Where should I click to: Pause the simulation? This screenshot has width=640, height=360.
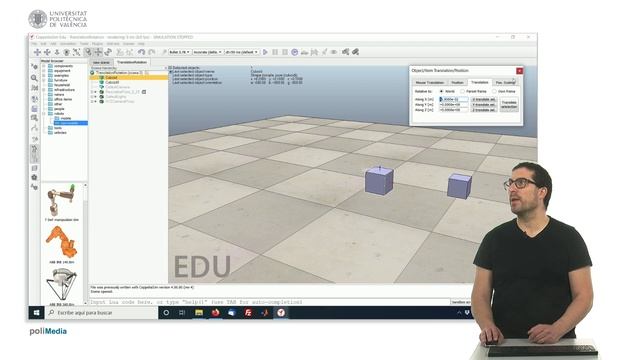point(275,52)
